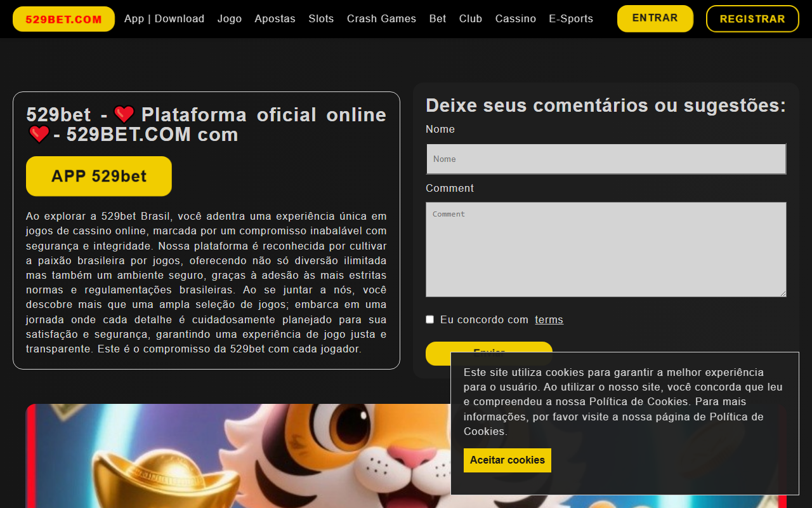Open the Club navigation item
This screenshot has height=508, width=812.
tap(471, 19)
